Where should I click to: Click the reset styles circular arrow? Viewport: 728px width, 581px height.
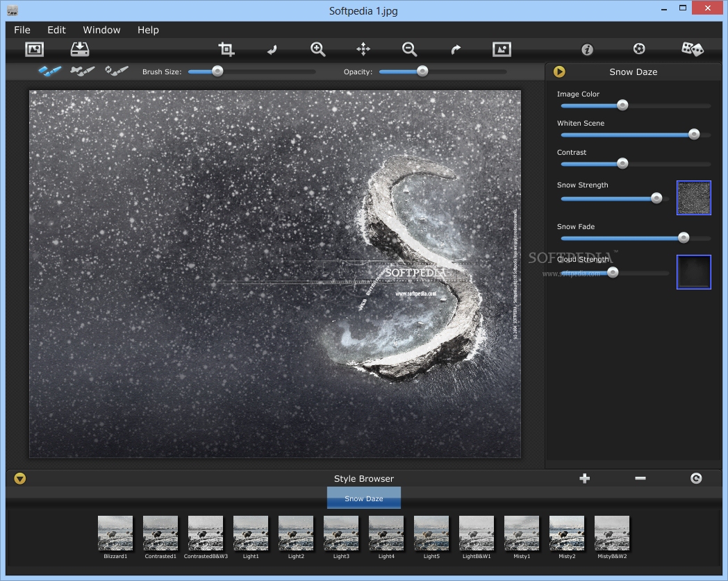(696, 478)
